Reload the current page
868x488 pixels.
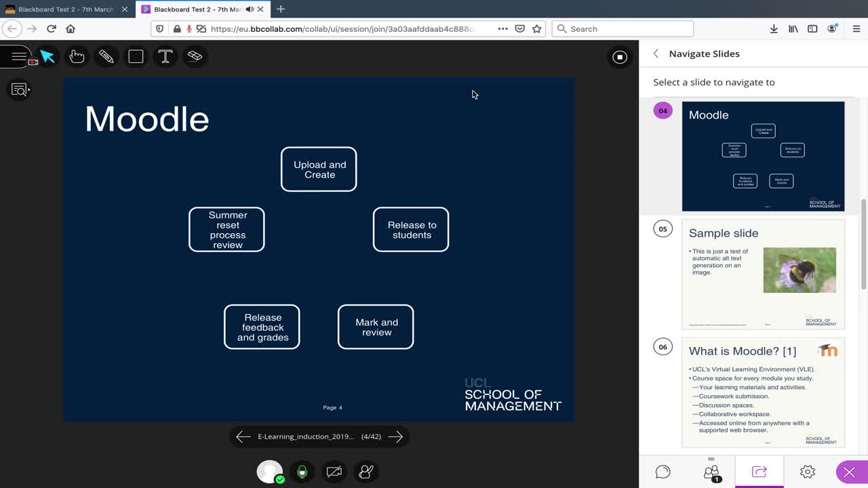pyautogui.click(x=52, y=28)
